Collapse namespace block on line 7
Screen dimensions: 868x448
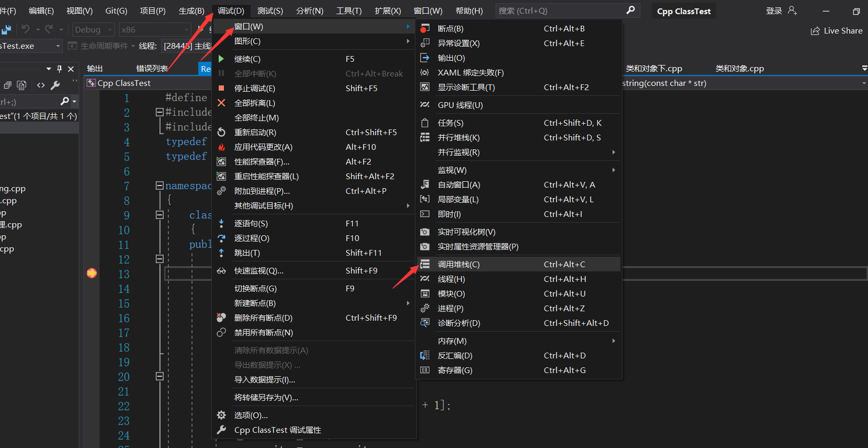pos(159,185)
